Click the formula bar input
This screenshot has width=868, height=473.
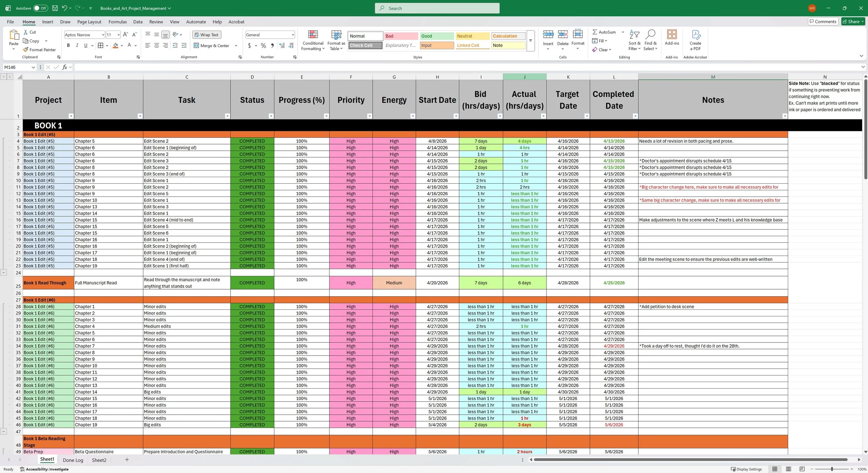point(467,67)
